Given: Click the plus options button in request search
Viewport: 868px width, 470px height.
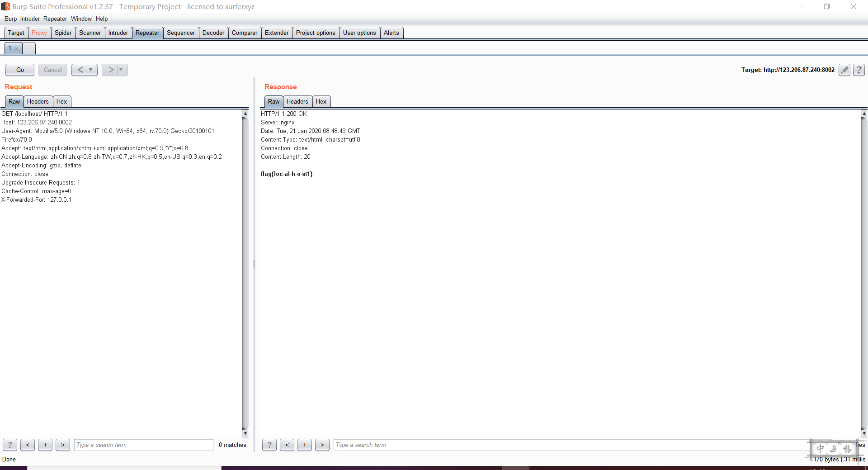Looking at the screenshot, I should click(x=45, y=445).
